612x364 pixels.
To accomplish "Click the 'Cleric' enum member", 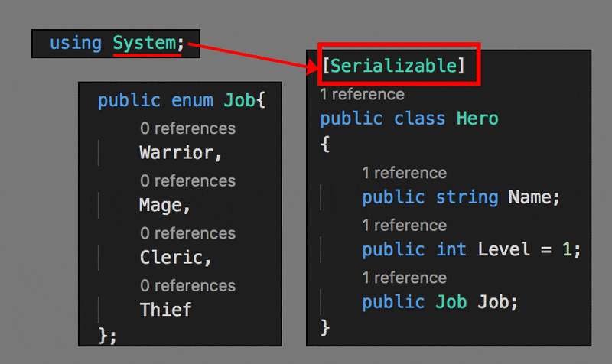I will click(x=171, y=258).
